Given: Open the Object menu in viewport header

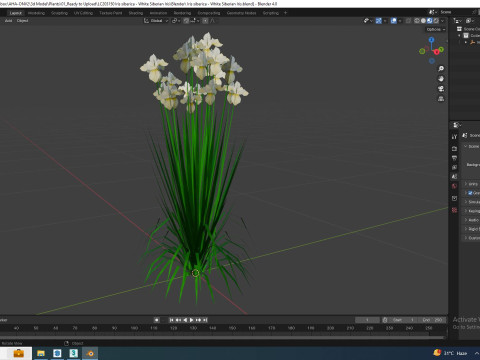Looking at the screenshot, I should (x=22, y=21).
